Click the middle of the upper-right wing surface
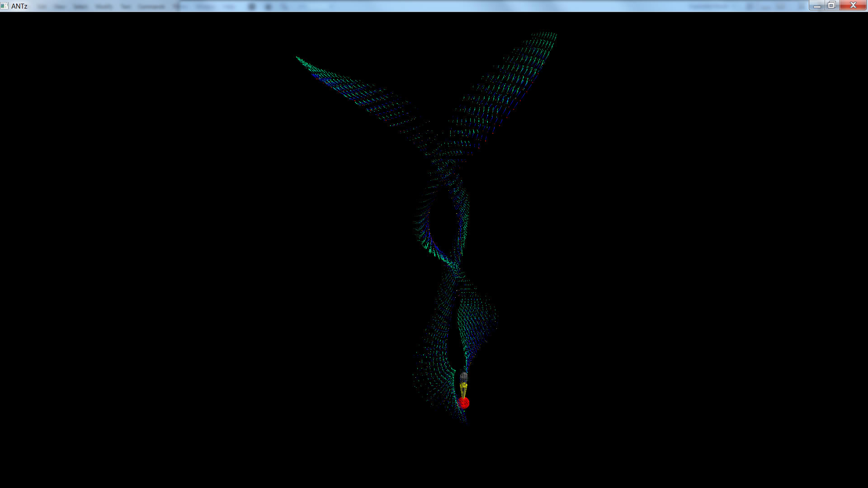Screen dimensions: 868x488 click(502, 90)
